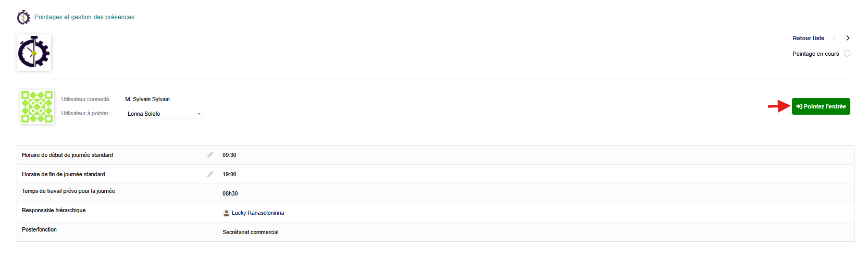Go to the next record chevron

click(x=848, y=38)
